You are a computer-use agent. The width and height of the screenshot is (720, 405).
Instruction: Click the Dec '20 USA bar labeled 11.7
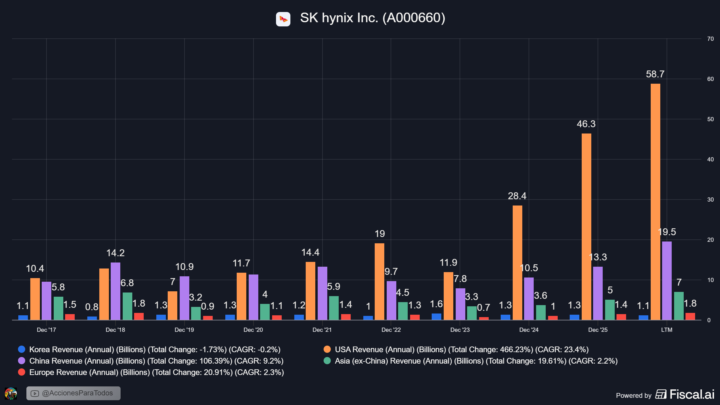point(242,296)
